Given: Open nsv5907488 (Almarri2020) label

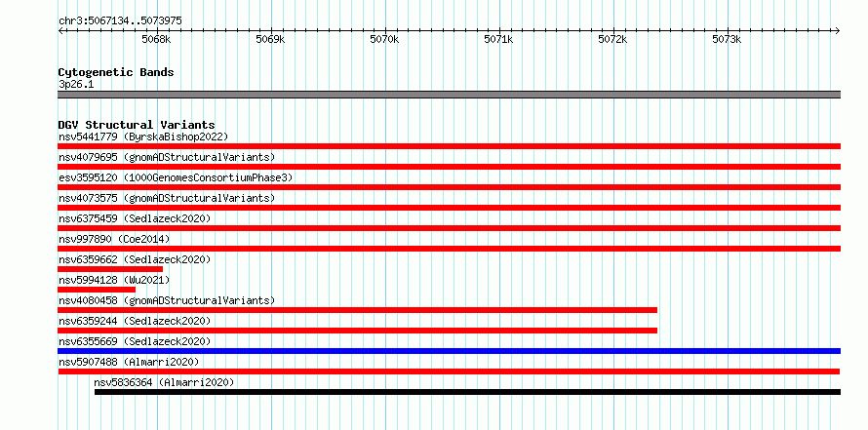Looking at the screenshot, I should click(x=129, y=362).
